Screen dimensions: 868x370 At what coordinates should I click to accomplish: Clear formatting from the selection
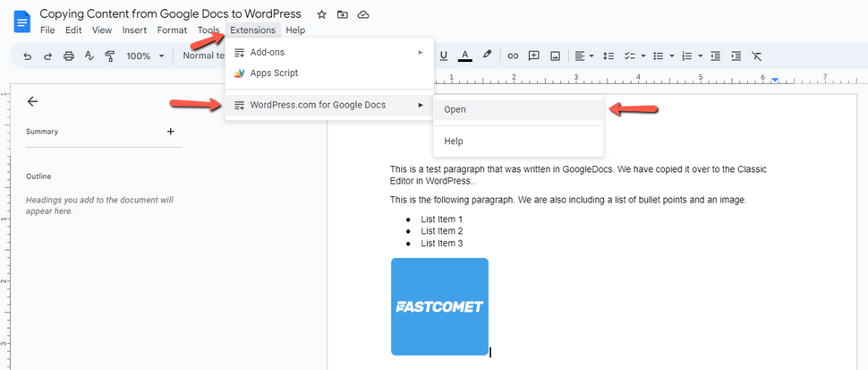coord(757,56)
